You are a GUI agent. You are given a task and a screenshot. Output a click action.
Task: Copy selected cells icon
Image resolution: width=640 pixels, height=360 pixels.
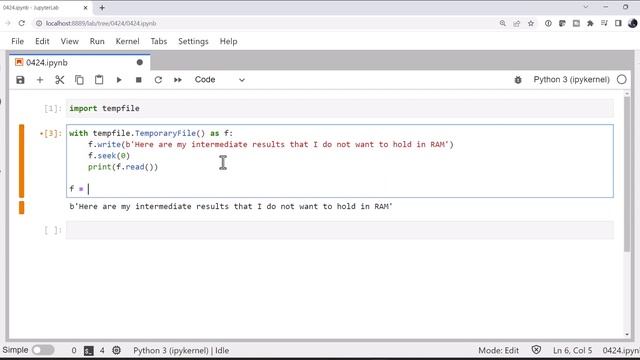tap(79, 80)
